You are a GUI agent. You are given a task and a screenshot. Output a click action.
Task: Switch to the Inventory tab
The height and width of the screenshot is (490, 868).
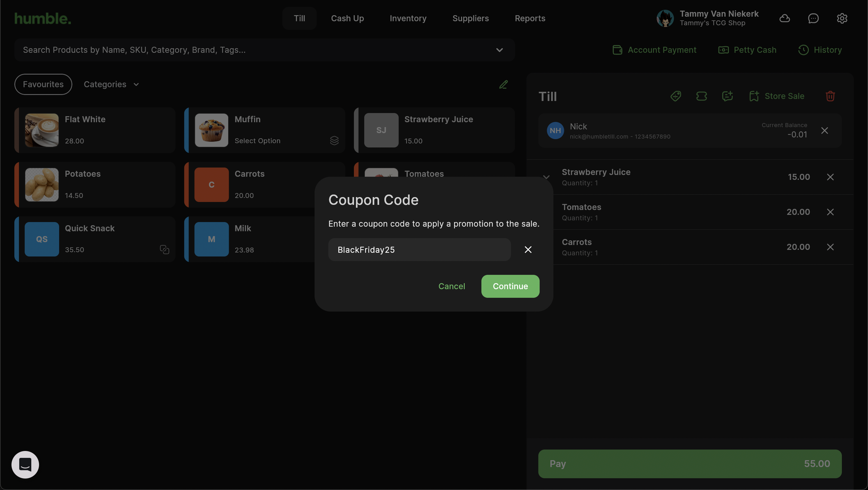408,18
